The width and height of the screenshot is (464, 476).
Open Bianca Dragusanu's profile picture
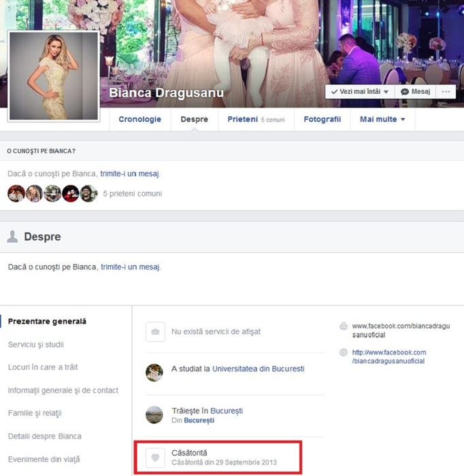point(54,76)
